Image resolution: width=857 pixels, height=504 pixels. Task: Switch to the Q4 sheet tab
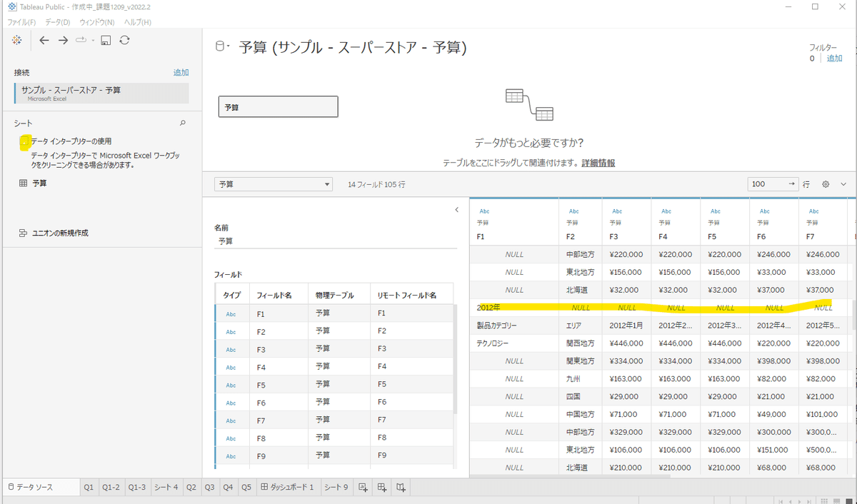228,488
